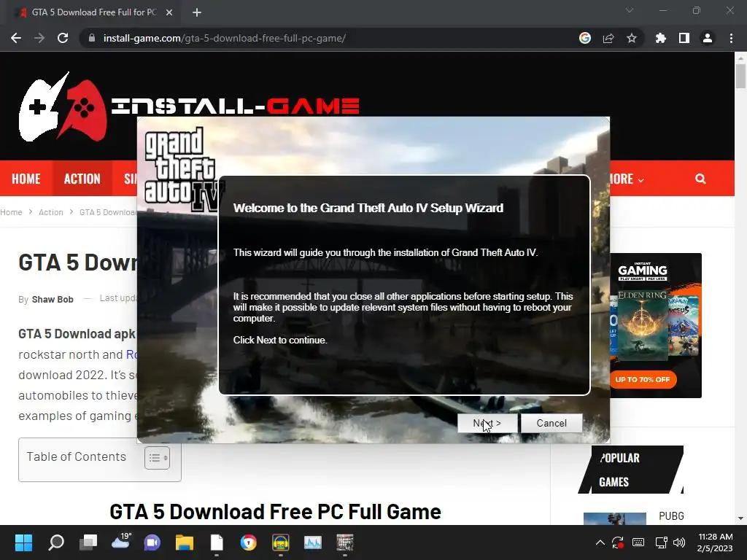Click the Home breadcrumb link
747x560 pixels.
(11, 212)
